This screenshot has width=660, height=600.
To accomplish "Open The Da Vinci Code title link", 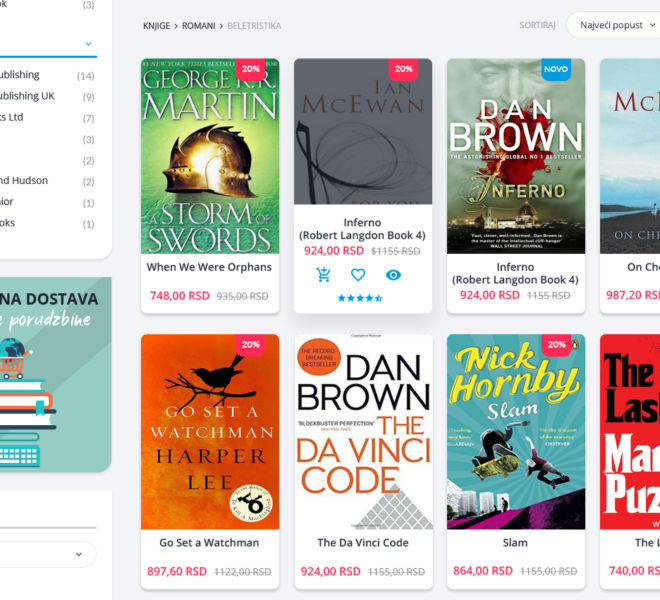I will [x=363, y=543].
